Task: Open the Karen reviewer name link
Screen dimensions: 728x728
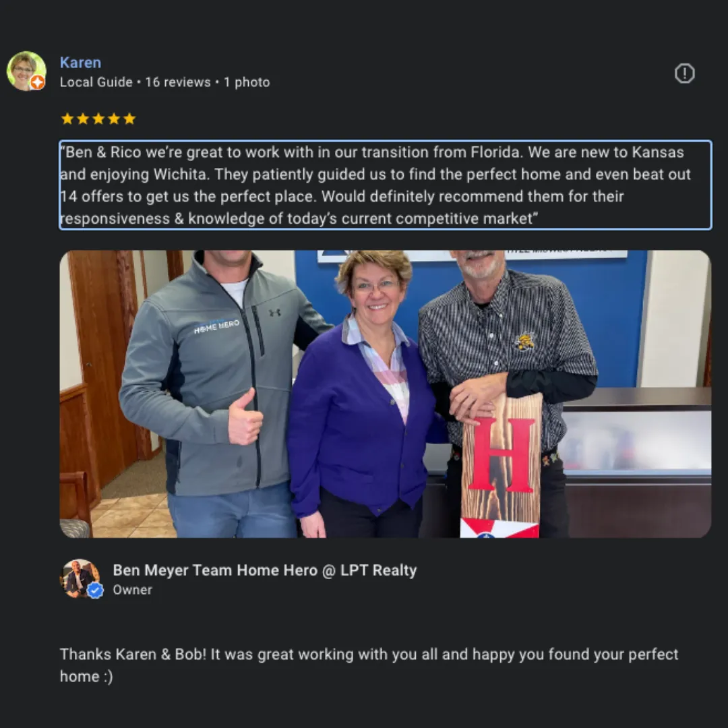Action: (x=80, y=63)
